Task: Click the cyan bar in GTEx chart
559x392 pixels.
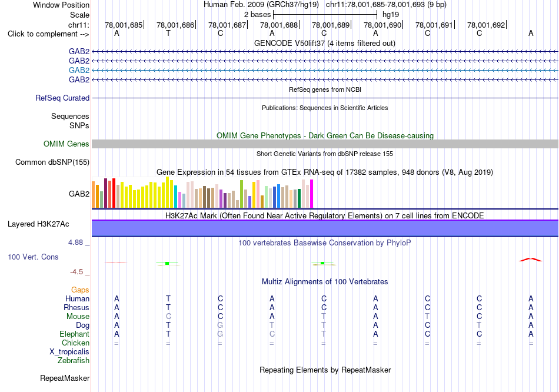Action: click(176, 196)
